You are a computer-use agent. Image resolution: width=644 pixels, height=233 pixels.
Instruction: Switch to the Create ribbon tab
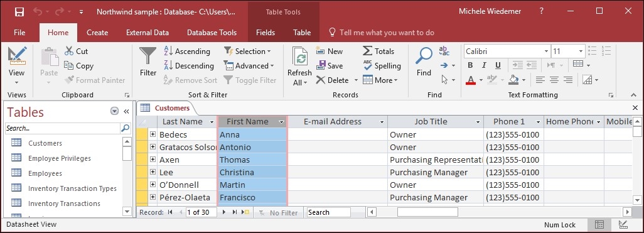tap(97, 33)
